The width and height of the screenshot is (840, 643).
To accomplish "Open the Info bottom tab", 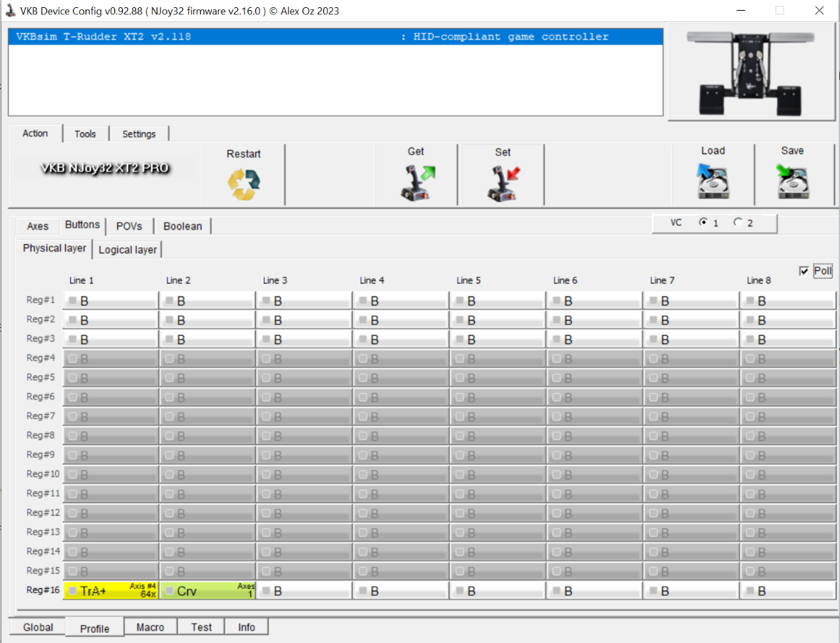I will coord(247,627).
